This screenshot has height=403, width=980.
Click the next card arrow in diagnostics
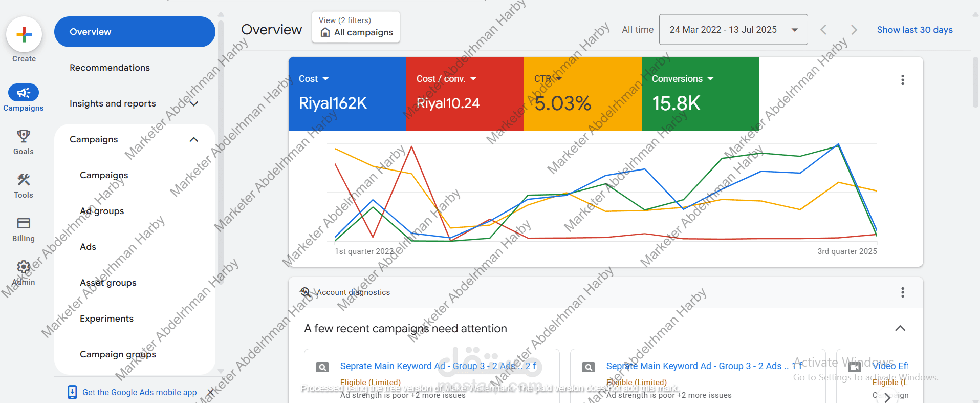887,397
